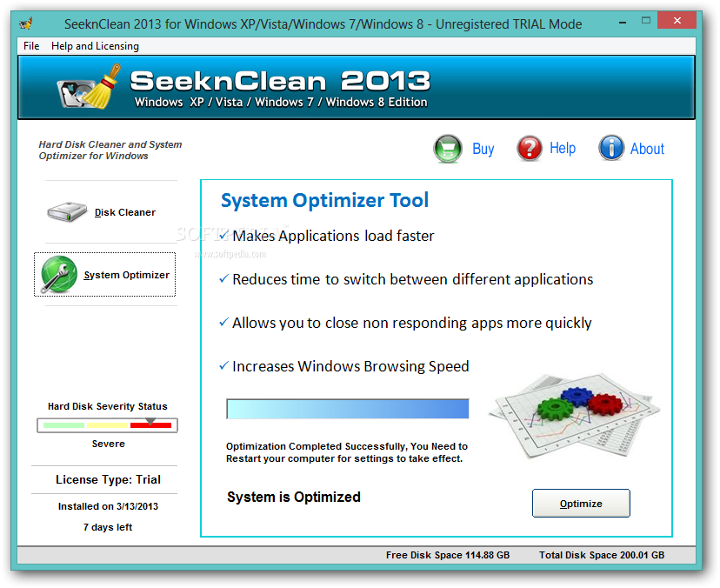Click 'Free Disk Space 114.88 GB' in status bar
Viewport: 720px width, 588px height.
448,555
